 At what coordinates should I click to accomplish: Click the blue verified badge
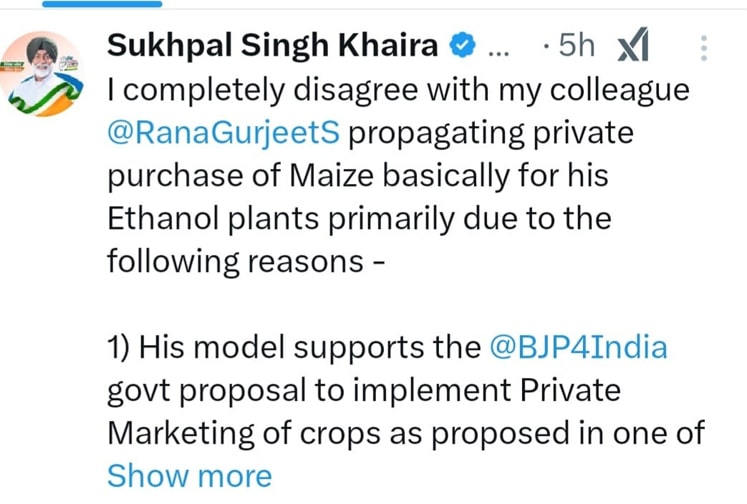pos(461,45)
